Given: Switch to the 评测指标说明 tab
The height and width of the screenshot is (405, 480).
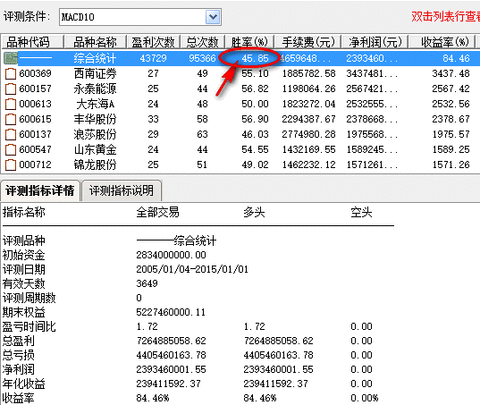Looking at the screenshot, I should click(x=121, y=191).
